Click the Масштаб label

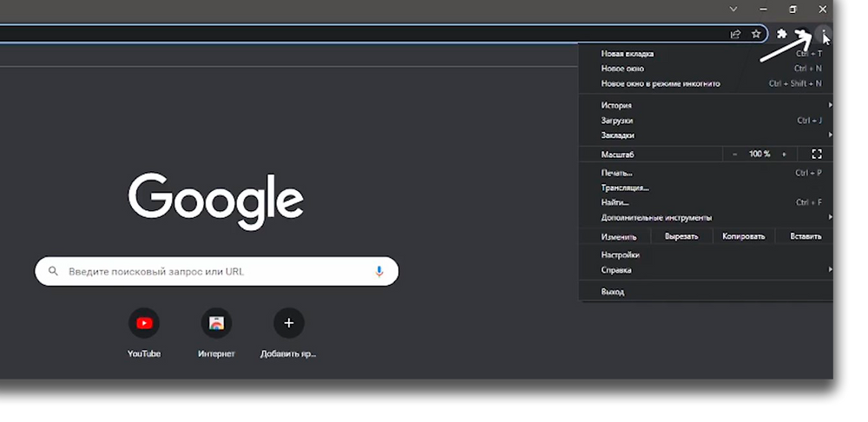point(618,155)
